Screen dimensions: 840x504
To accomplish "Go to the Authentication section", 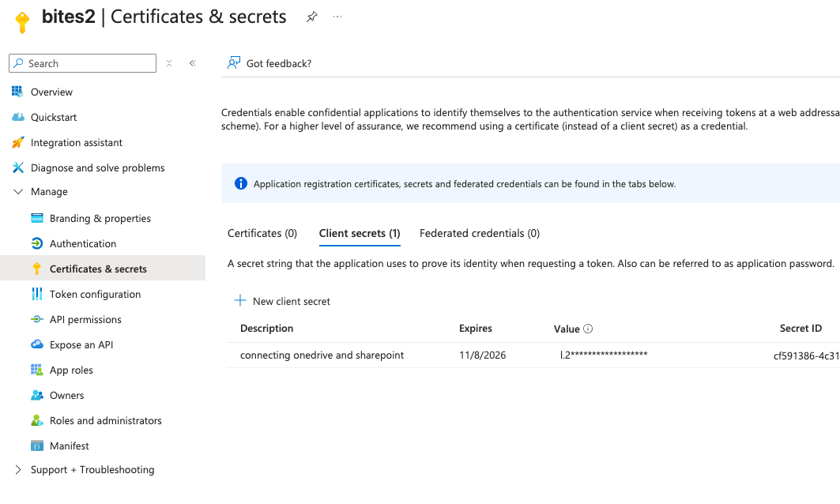I will pyautogui.click(x=84, y=243).
